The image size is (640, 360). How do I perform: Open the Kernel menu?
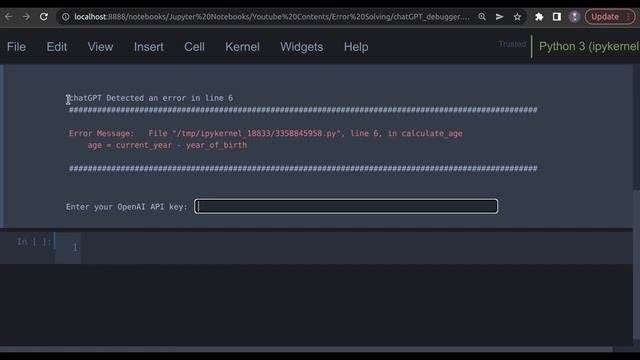coord(242,47)
